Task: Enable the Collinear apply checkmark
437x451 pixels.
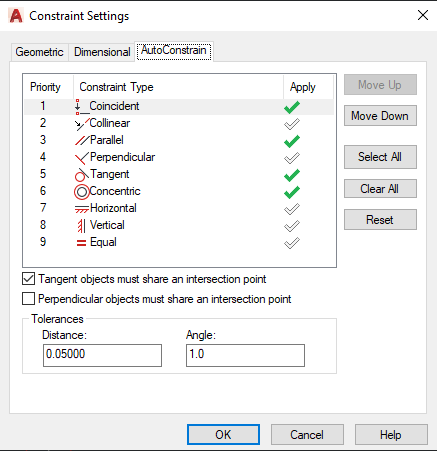Action: coord(292,124)
